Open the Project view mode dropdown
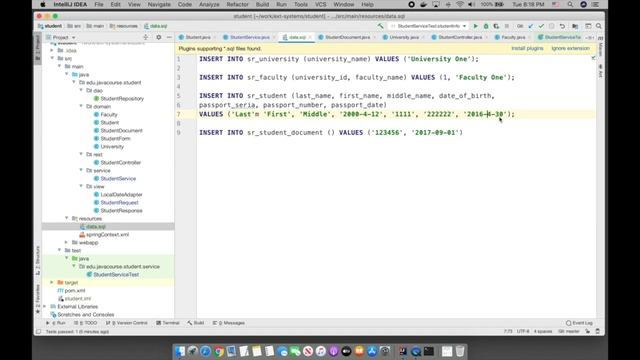Viewport: 640px width, 360px height. [x=61, y=37]
